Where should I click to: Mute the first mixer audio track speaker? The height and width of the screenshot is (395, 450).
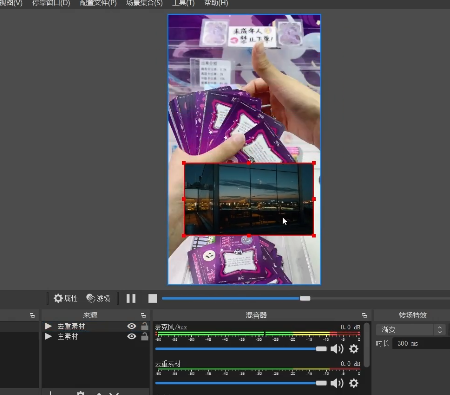337,349
